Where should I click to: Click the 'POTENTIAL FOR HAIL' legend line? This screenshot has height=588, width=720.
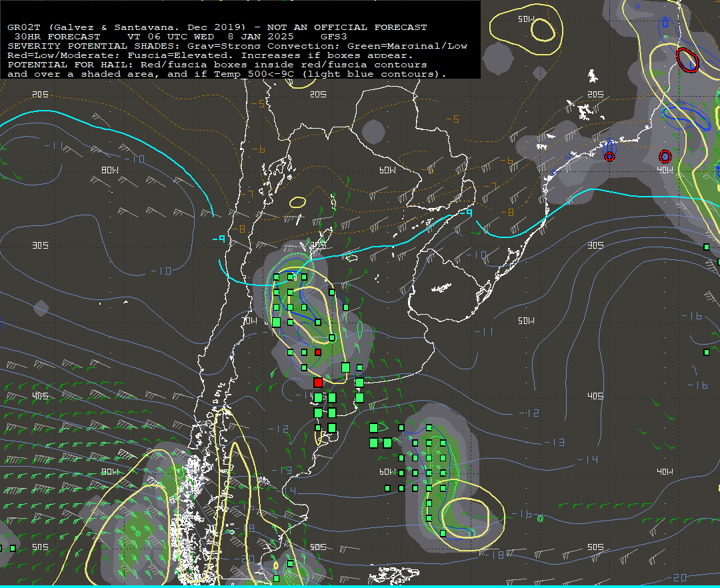(217, 64)
